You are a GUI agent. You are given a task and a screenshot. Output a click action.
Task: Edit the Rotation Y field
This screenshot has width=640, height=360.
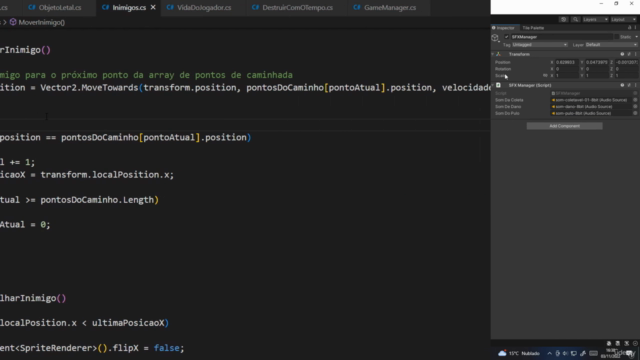click(597, 69)
